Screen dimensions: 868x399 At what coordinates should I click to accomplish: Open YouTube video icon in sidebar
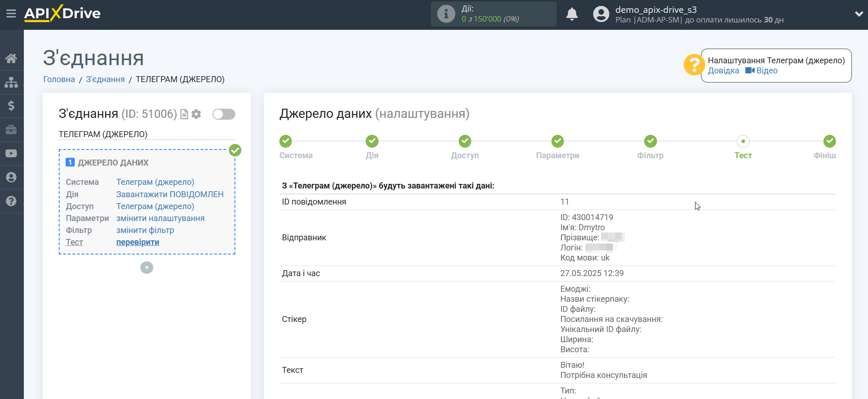pyautogui.click(x=11, y=154)
